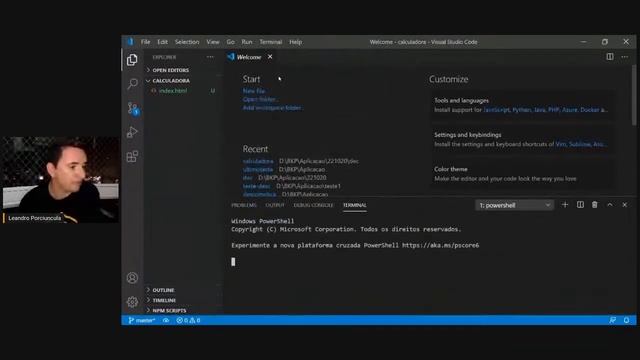Select the Terminal panel tab
Image resolution: width=640 pixels, height=360 pixels.
[354, 205]
